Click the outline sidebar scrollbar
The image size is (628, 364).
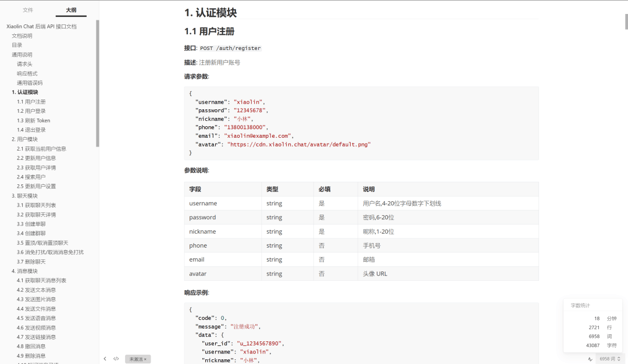coord(98,81)
